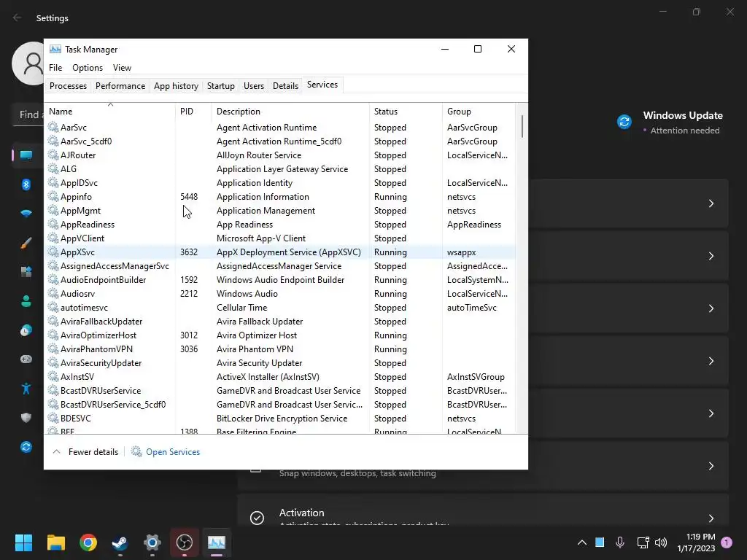Click the gear icon beside Appinfo
747x560 pixels.
53,196
